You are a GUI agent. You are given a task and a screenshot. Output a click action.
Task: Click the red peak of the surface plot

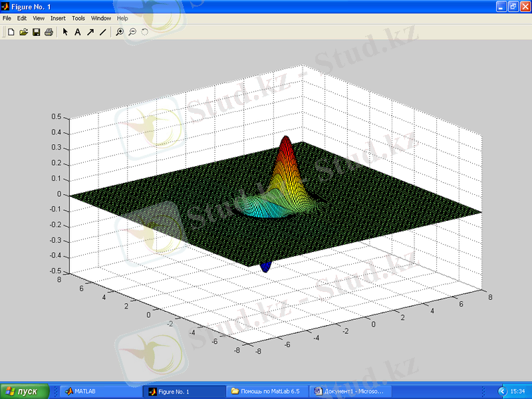[x=286, y=143]
